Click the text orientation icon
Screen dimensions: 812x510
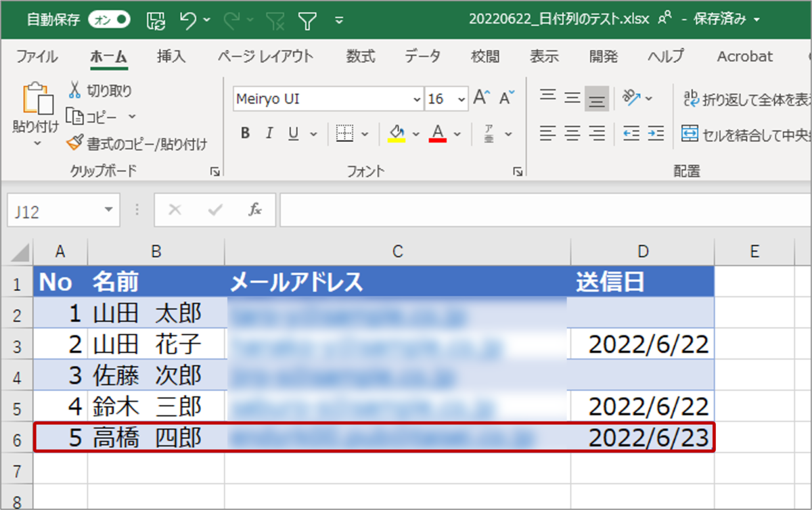(x=632, y=98)
